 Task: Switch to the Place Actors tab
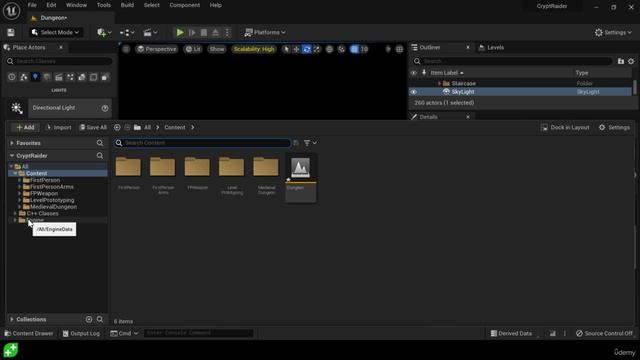tap(29, 47)
